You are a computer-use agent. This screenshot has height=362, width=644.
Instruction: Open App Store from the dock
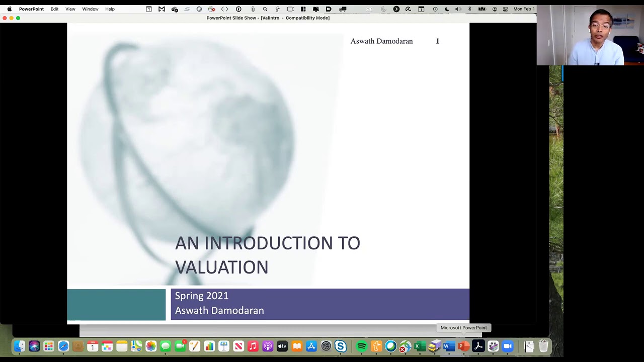point(311,346)
